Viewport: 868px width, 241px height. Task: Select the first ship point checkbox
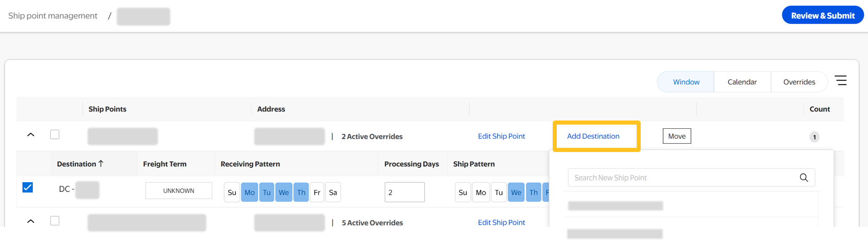(55, 134)
